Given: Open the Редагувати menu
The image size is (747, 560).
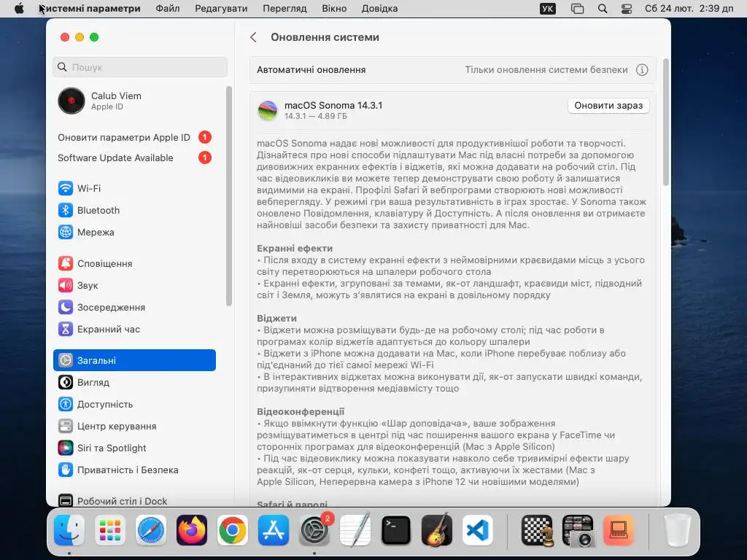Looking at the screenshot, I should coord(221,9).
